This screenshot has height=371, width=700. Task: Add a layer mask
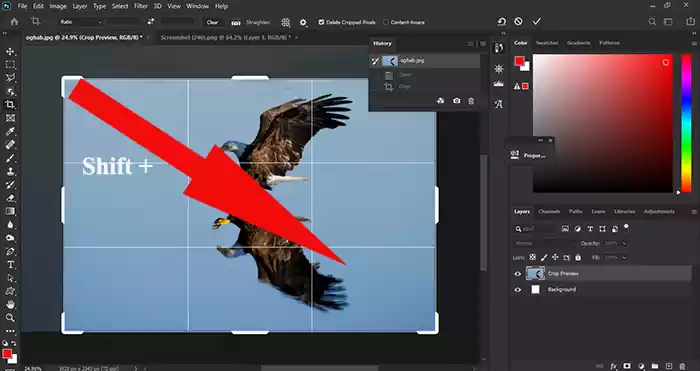point(627,366)
